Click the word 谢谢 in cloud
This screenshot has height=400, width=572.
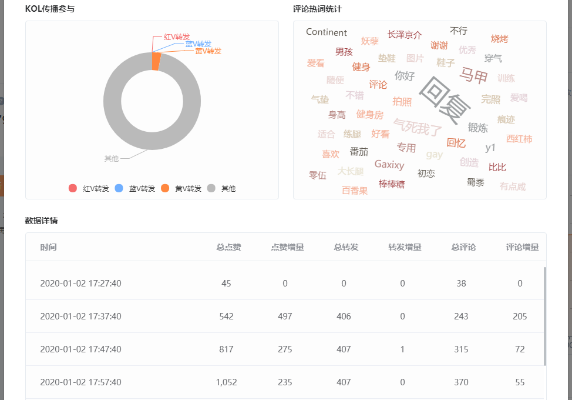tap(439, 45)
